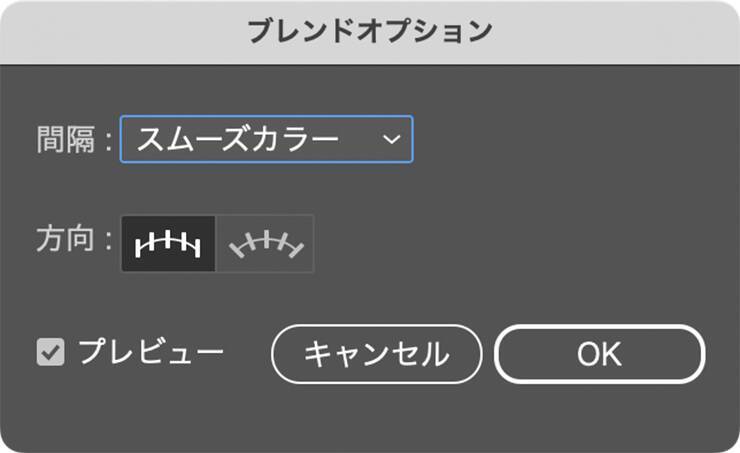Screen dimensions: 740x453
Task: Switch to the dimmed right 方向 icon
Action: (266, 244)
